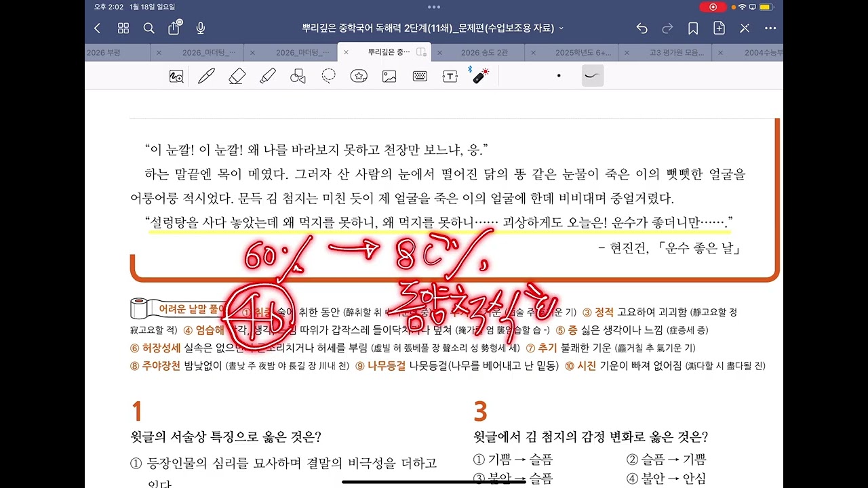Click '윗글의 서술상 특징으로 옳은 것은?' question text
Viewport: 868px width, 488px height.
pos(226,436)
